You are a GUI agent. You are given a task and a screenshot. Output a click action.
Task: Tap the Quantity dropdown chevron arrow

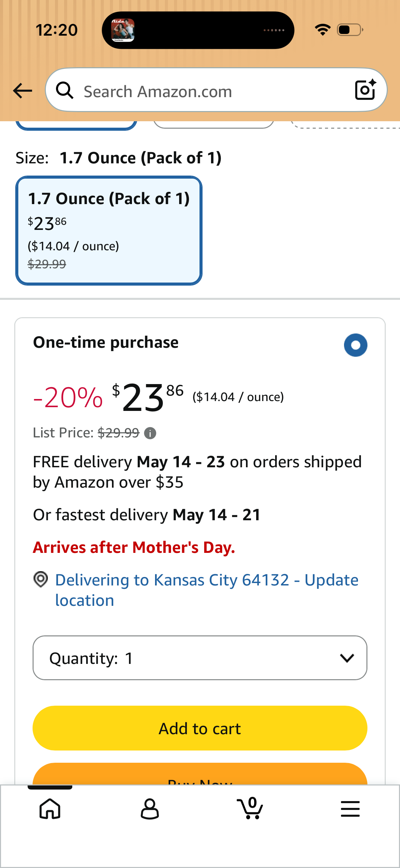[347, 658]
